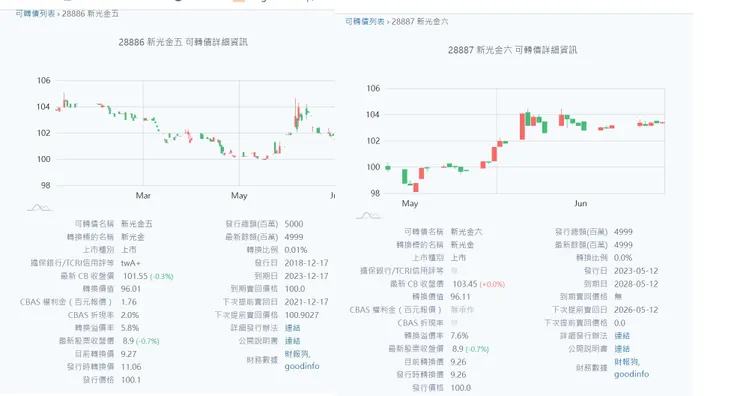Click the May label on 新光金五 chart
740x396 pixels.
point(239,195)
